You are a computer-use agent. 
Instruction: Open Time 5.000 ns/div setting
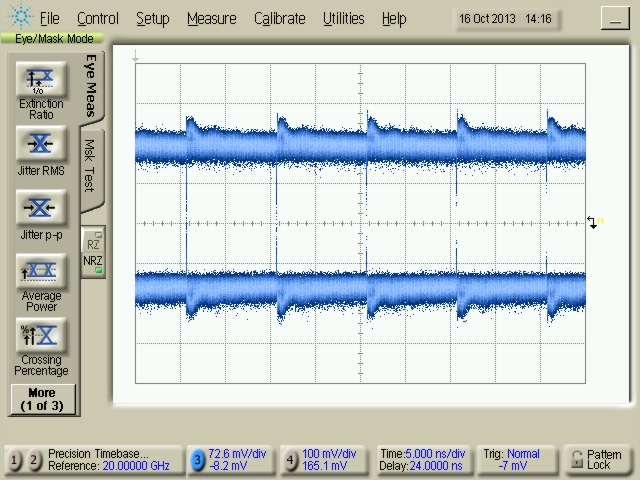(423, 453)
